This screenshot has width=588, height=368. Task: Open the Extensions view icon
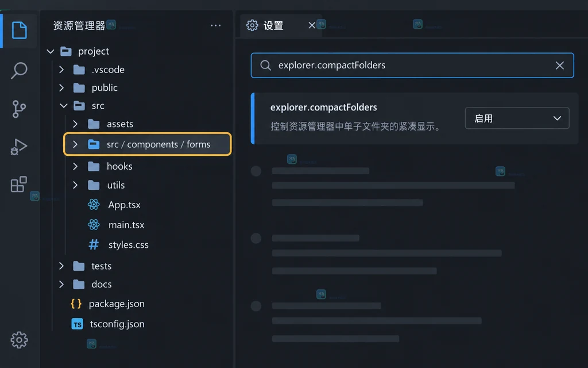click(19, 184)
